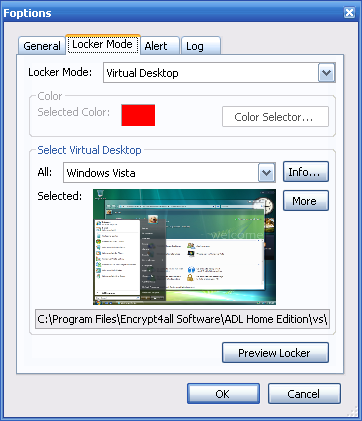362x421 pixels.
Task: Click the More button
Action: click(306, 201)
